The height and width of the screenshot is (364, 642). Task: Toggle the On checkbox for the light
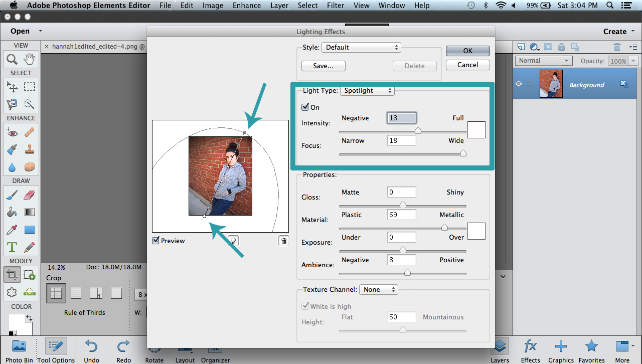[305, 107]
